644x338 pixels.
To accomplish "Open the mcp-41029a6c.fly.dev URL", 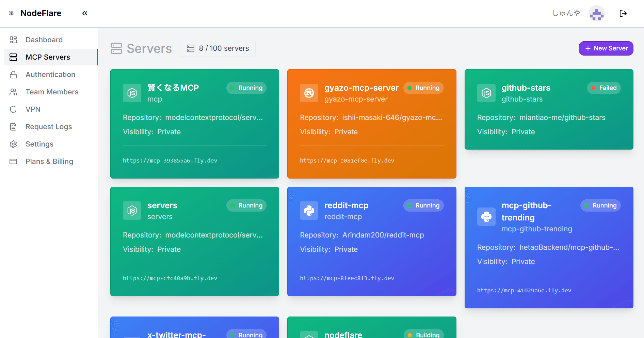I will 524,290.
